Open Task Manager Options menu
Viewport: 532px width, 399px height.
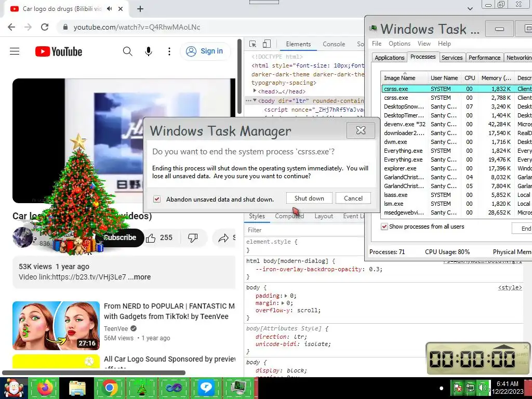pos(400,44)
